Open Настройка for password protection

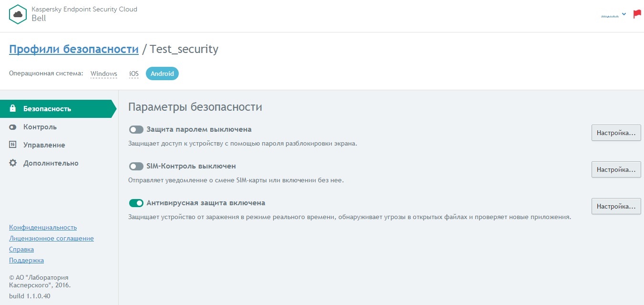point(616,133)
